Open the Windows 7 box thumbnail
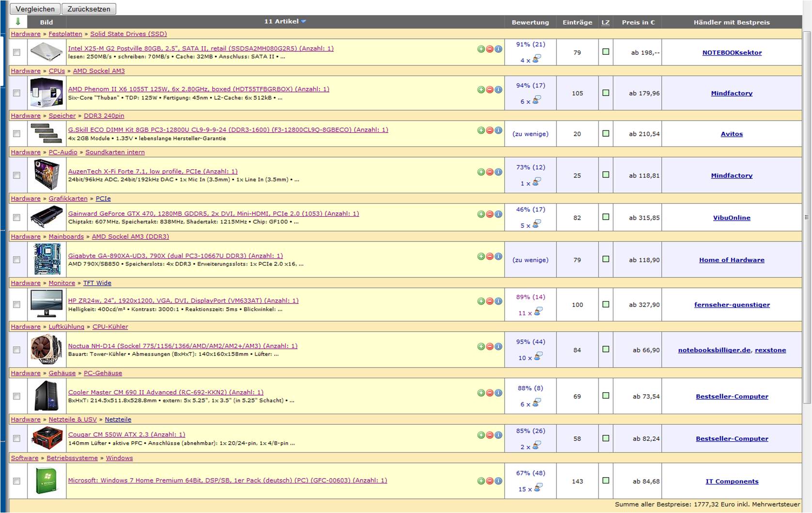The image size is (812, 513). point(47,481)
